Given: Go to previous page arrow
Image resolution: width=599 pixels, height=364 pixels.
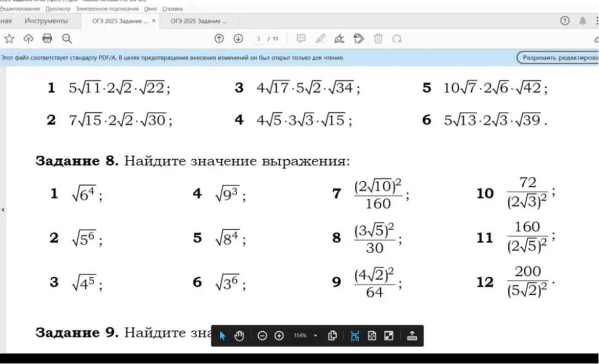Looking at the screenshot, I should tap(219, 38).
